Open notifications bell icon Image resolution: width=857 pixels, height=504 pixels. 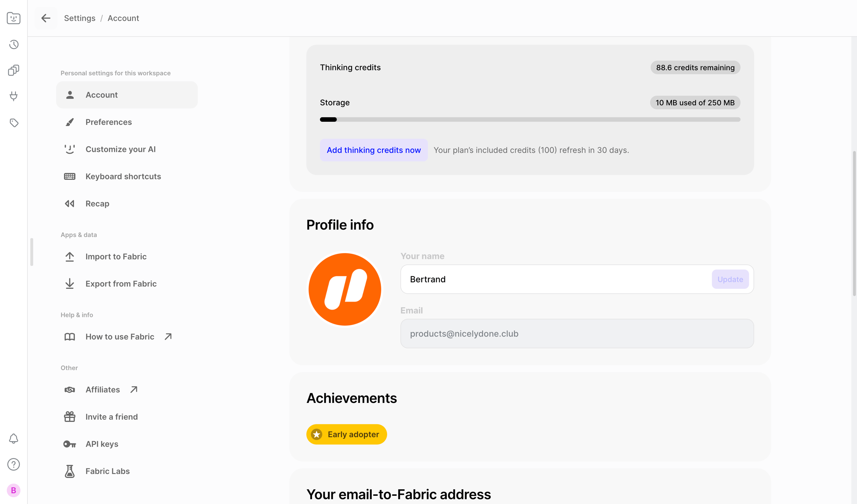[x=14, y=438]
